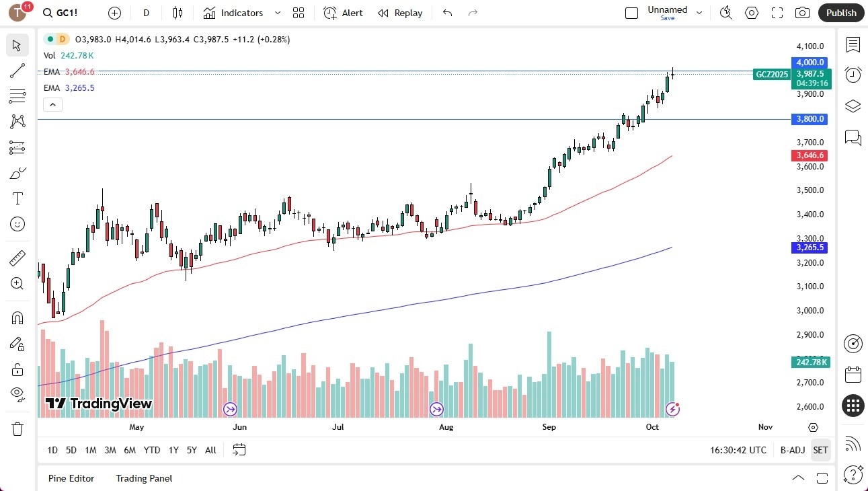Lock all drawings with the padlock toggle

point(17,369)
